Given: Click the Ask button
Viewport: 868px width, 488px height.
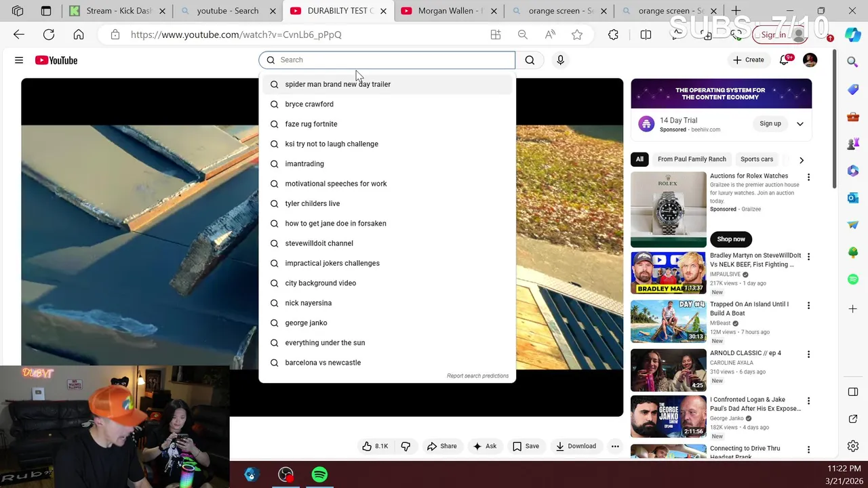Looking at the screenshot, I should pyautogui.click(x=484, y=446).
